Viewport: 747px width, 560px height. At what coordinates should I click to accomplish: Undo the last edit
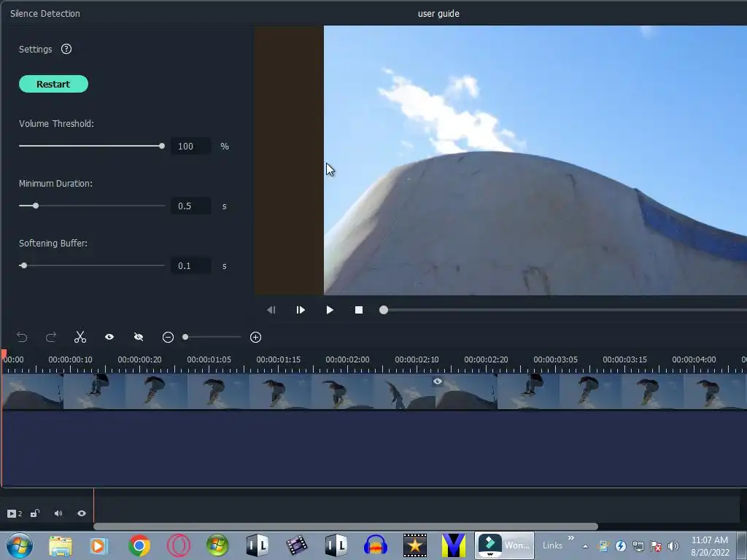pyautogui.click(x=22, y=337)
